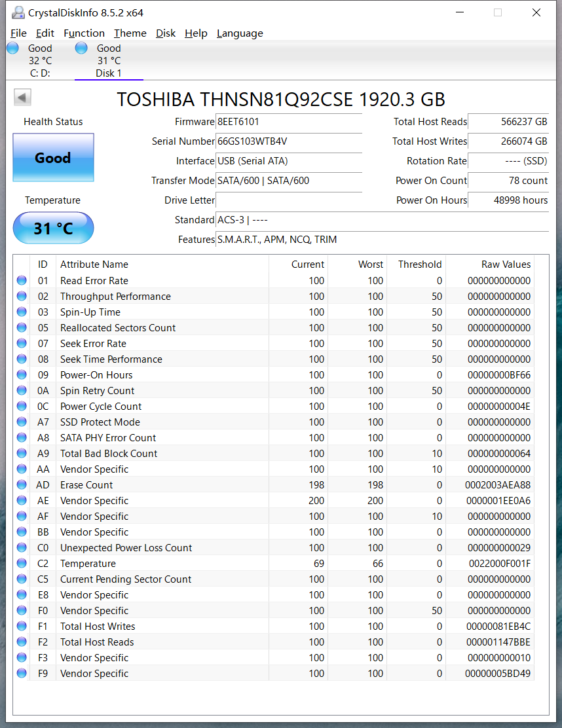Click the blue status orb for Disk 1
562x728 pixels.
(81, 48)
